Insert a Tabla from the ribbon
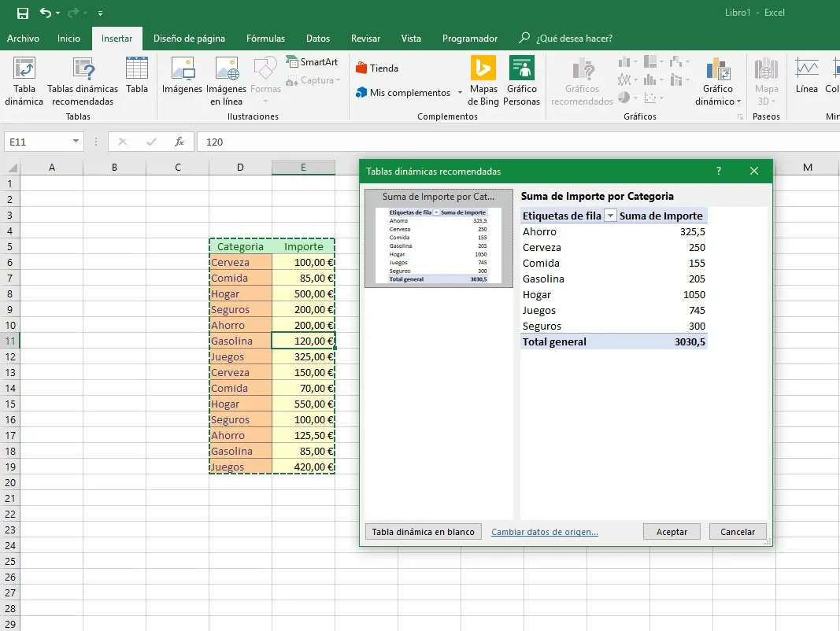The width and height of the screenshot is (840, 631). [137, 76]
